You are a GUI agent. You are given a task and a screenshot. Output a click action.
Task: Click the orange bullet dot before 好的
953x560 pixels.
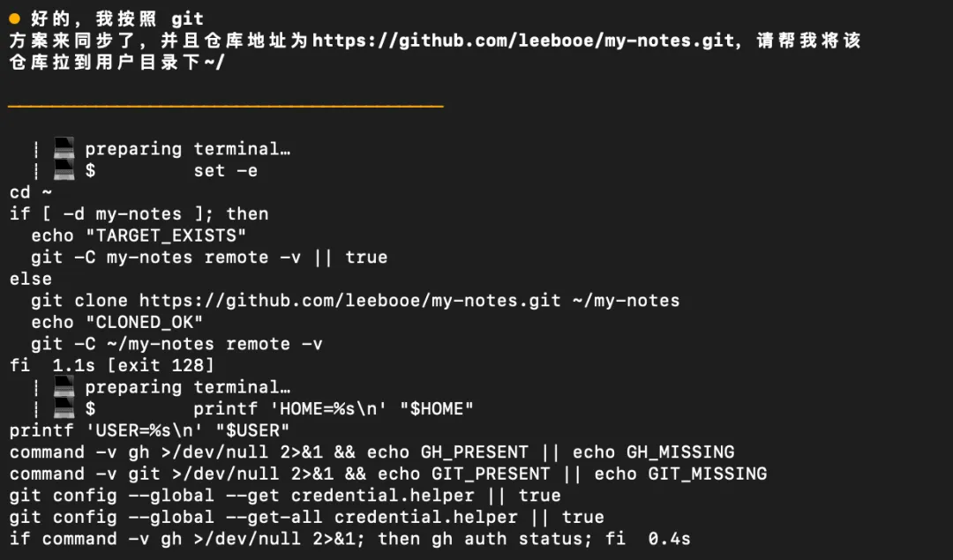(x=15, y=19)
